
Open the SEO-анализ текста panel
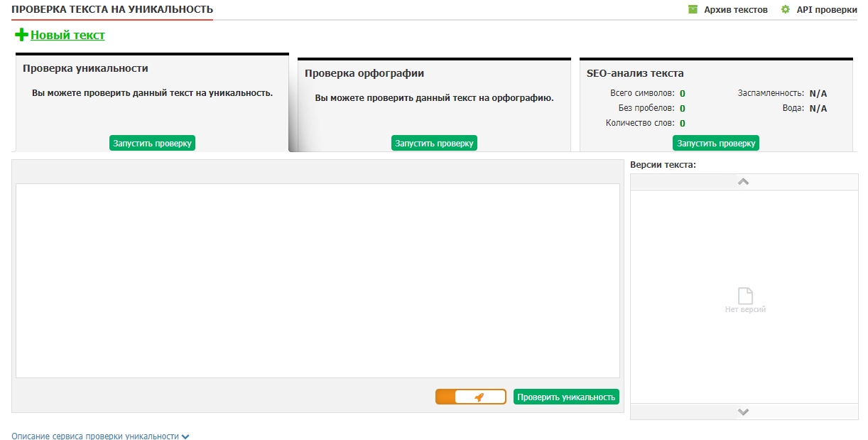pos(634,73)
